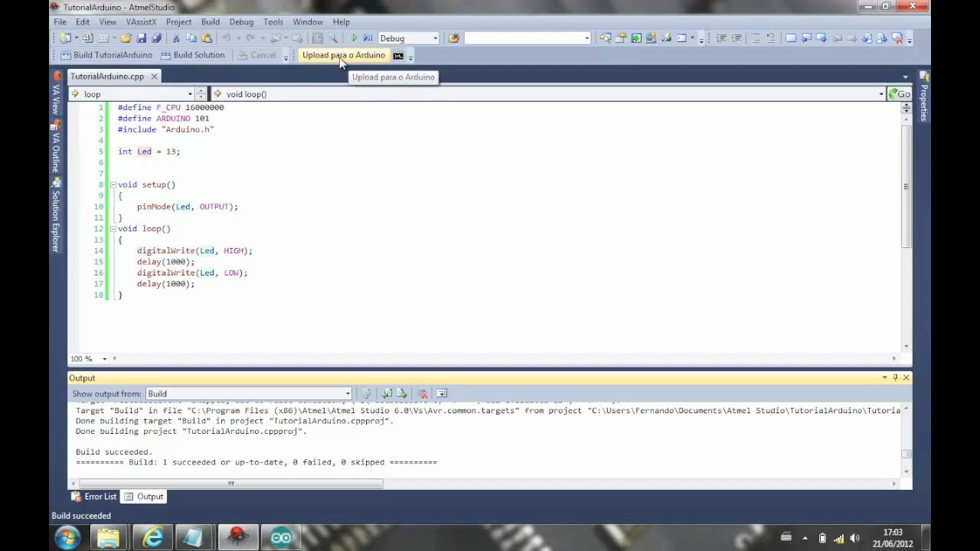Open the Properties side panel
The image size is (980, 551).
[x=923, y=96]
